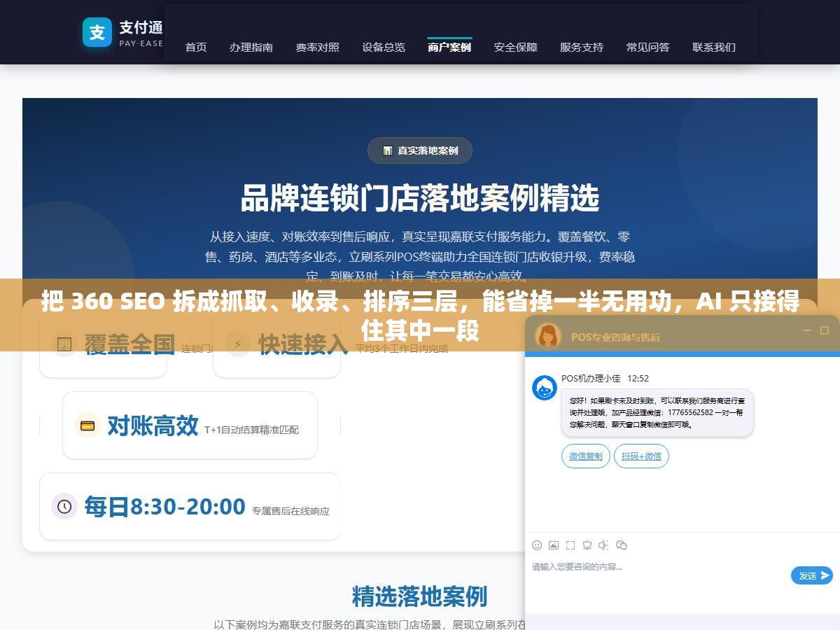Select the 对账高效 feature card
Screen dimensions: 840x630
click(x=190, y=425)
